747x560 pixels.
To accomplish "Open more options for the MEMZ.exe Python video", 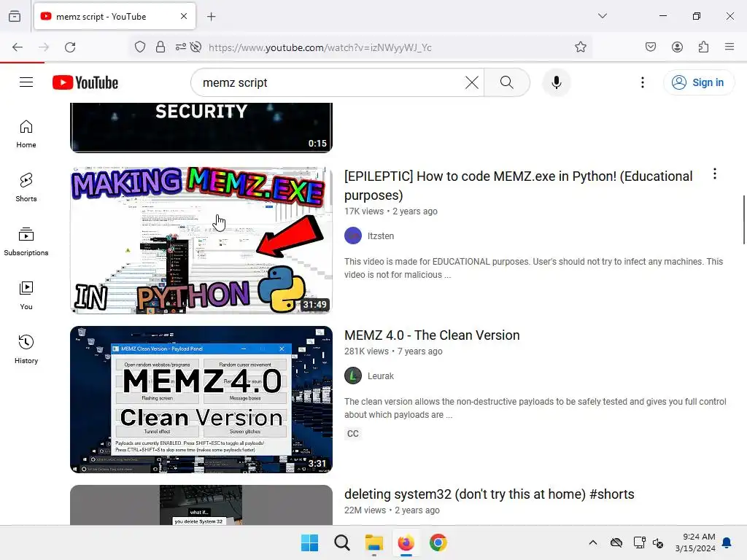I will (715, 174).
